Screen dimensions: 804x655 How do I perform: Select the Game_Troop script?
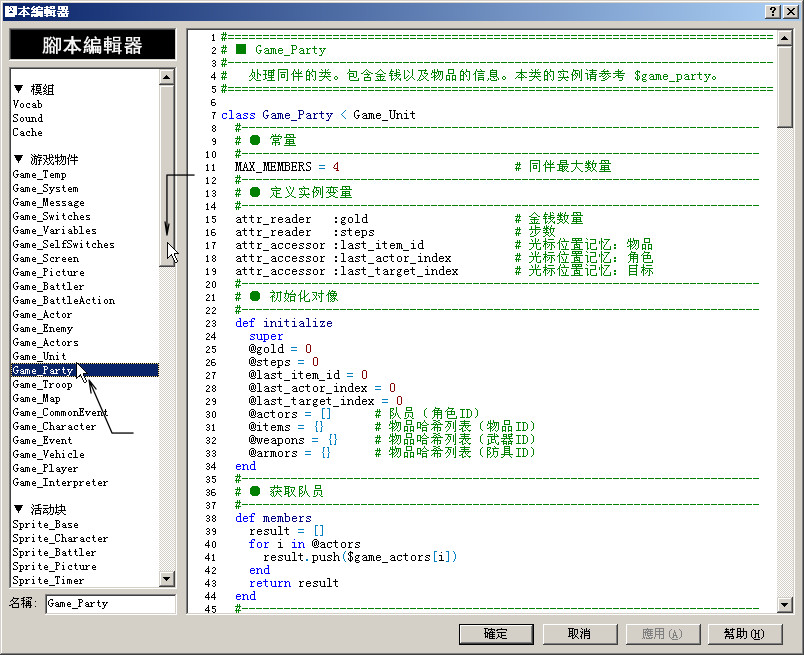[x=43, y=384]
